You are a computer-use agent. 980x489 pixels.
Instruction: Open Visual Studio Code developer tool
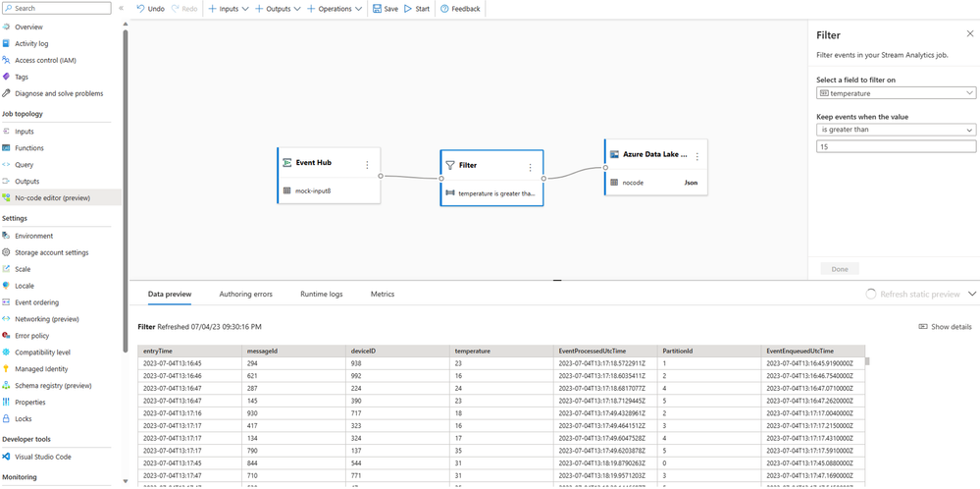[42, 457]
